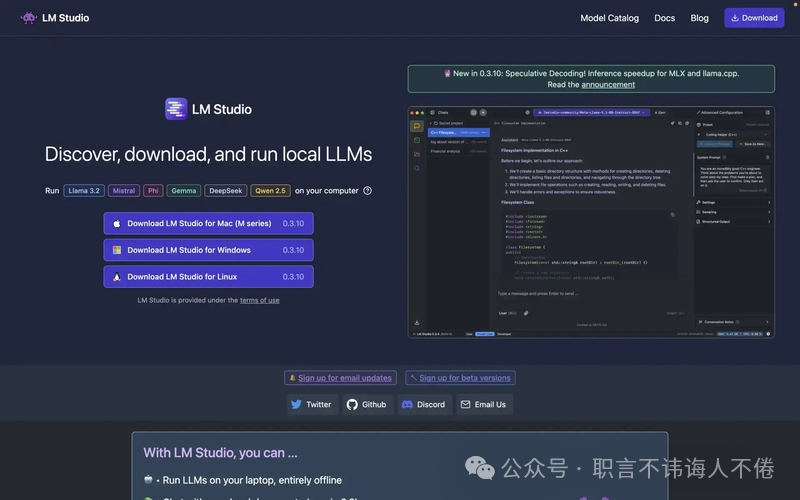Open the Coding Helper preset dropdown in app preview

[x=736, y=135]
